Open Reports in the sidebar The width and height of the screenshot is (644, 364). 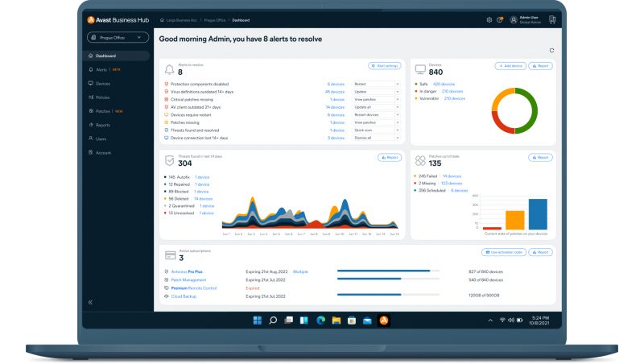[x=103, y=125]
